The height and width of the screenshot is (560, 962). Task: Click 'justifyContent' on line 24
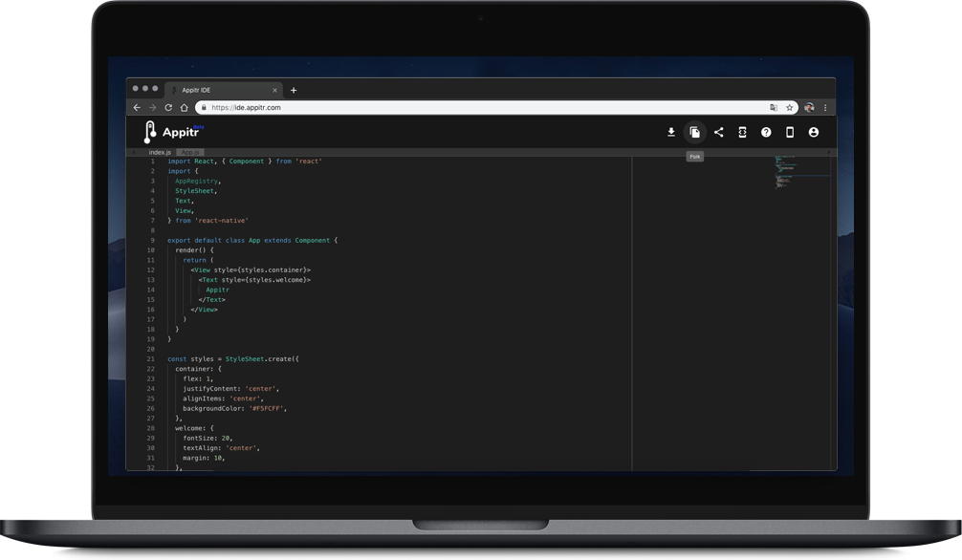click(211, 389)
